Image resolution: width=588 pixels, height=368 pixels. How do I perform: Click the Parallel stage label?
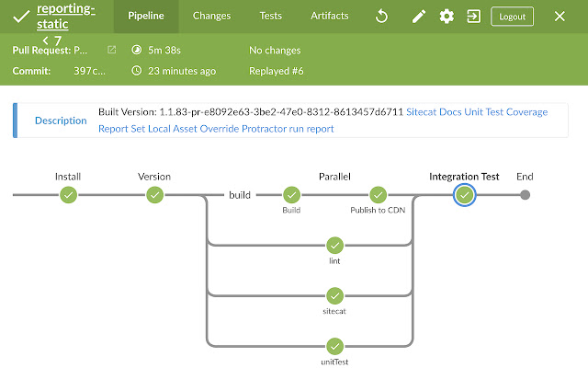pyautogui.click(x=334, y=177)
